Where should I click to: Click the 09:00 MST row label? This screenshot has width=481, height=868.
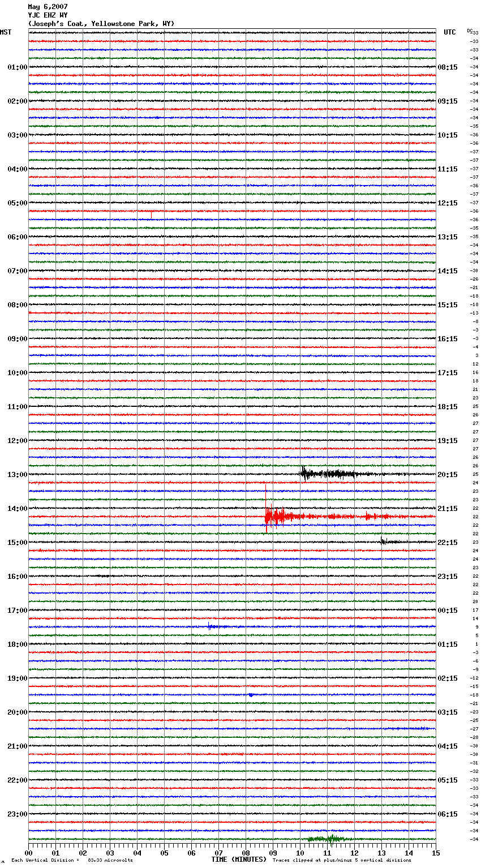(x=18, y=339)
